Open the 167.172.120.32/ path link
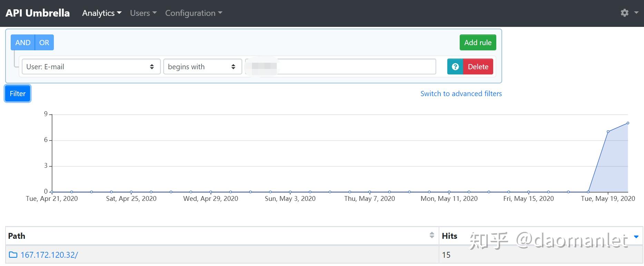The image size is (644, 266). (x=49, y=255)
